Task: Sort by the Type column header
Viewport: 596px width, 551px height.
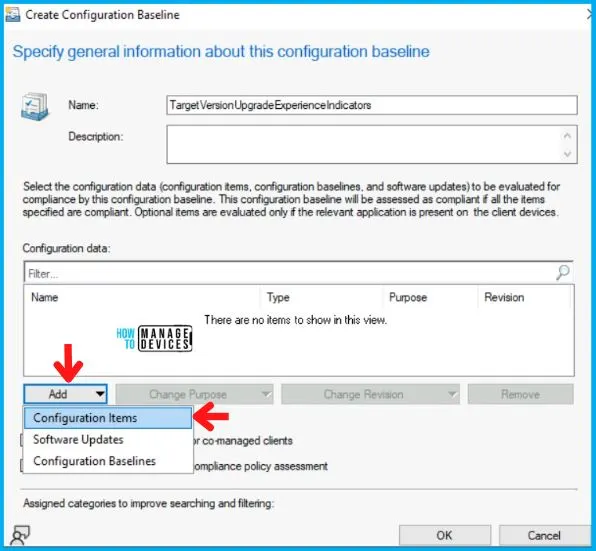Action: pos(321,298)
